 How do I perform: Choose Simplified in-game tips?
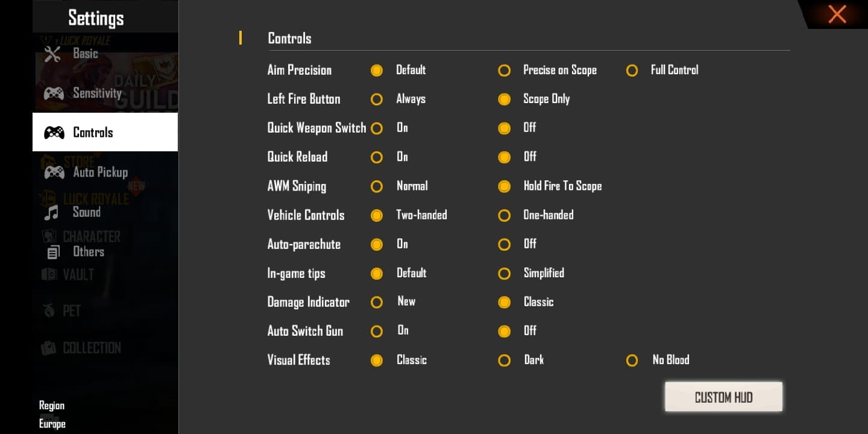click(x=505, y=274)
